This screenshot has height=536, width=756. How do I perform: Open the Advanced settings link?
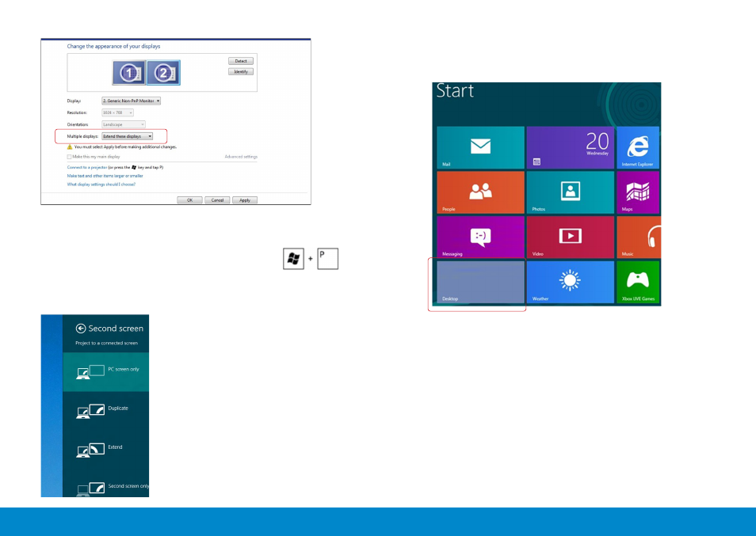241,157
